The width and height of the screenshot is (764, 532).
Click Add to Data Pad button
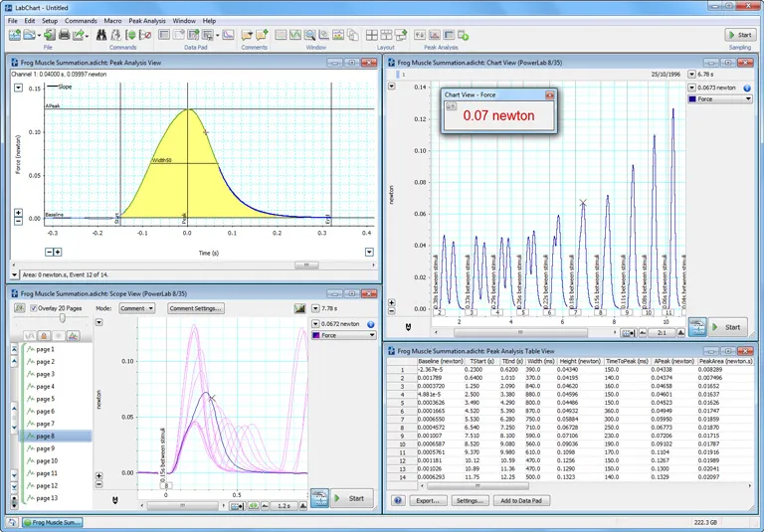[x=522, y=500]
